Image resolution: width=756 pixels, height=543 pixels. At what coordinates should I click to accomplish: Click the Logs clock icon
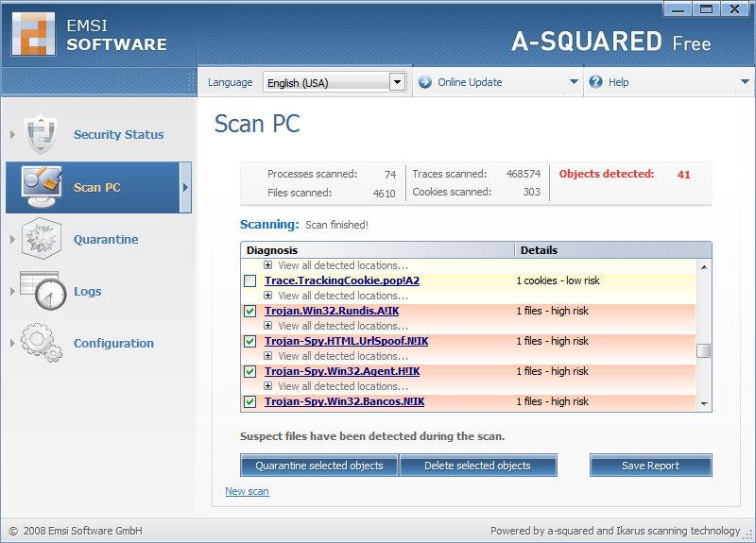click(41, 291)
